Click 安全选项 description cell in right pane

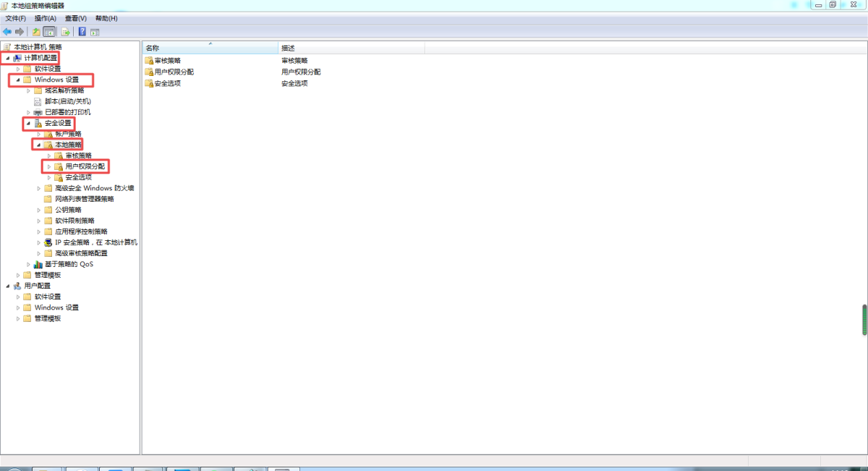pos(294,83)
